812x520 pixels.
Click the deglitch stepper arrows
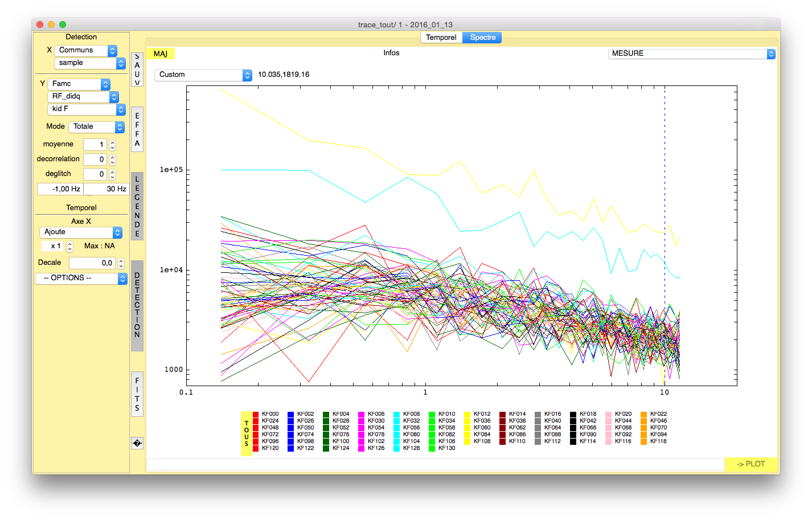tap(112, 174)
